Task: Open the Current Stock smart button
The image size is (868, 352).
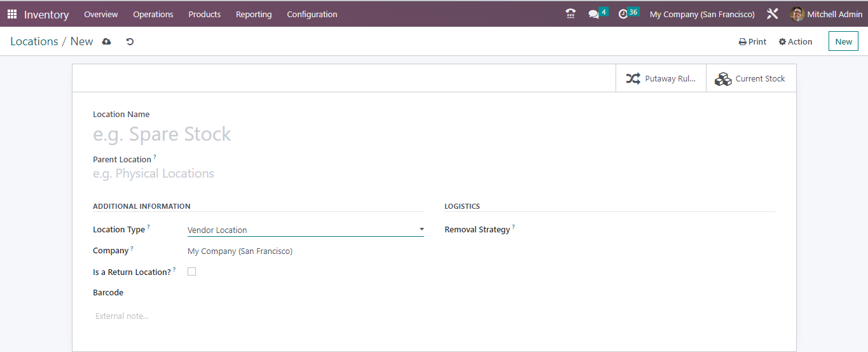Action: point(751,79)
